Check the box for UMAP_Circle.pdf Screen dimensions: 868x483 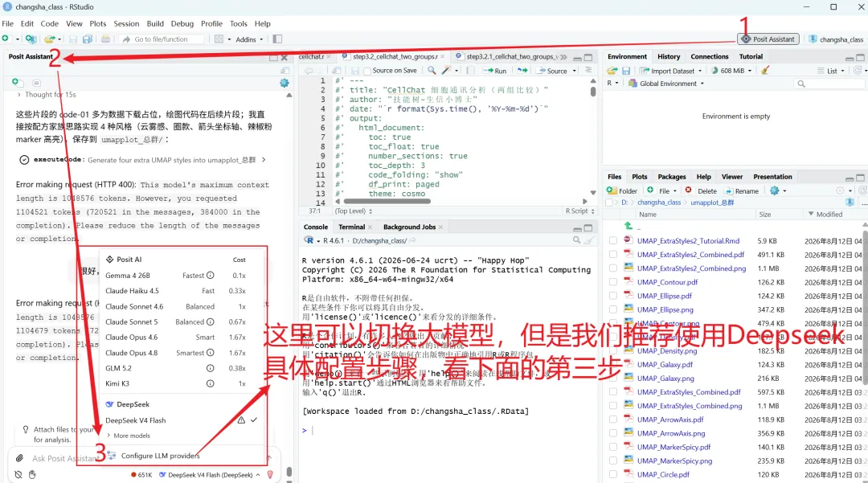point(612,475)
